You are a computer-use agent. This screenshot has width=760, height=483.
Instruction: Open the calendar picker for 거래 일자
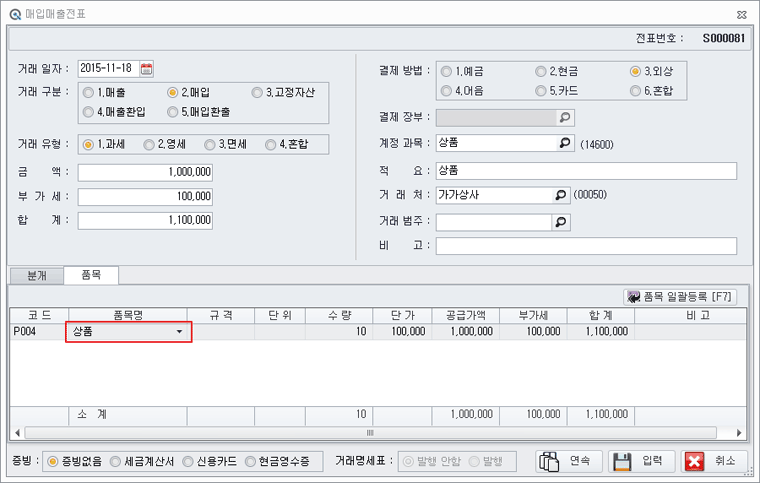coord(147,69)
